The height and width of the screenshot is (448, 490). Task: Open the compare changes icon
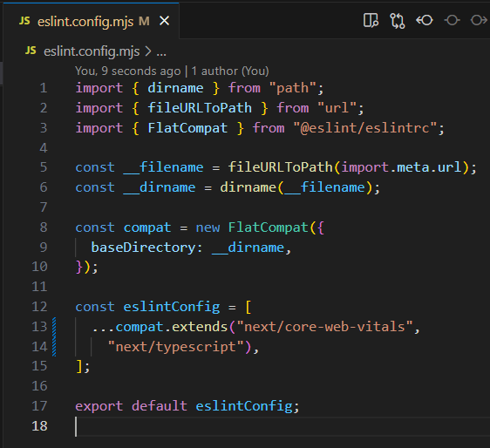[398, 21]
